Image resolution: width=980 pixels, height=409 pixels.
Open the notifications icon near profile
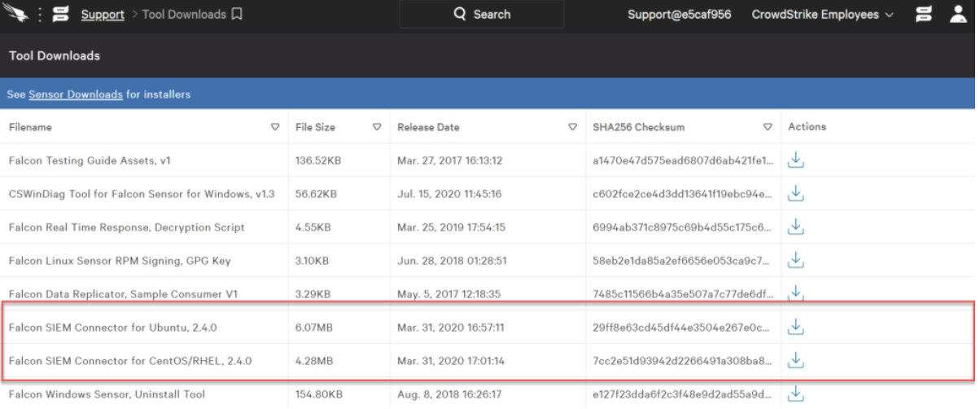click(x=923, y=14)
